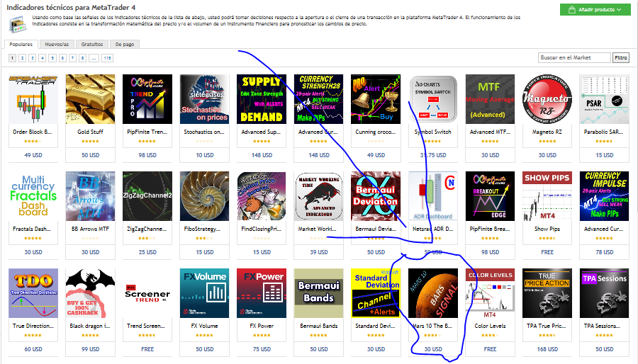Click the Filtro button
This screenshot has width=638, height=364.
coord(621,57)
